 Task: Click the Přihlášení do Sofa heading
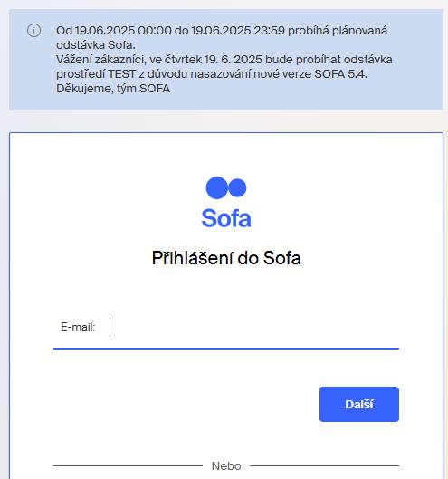226,258
